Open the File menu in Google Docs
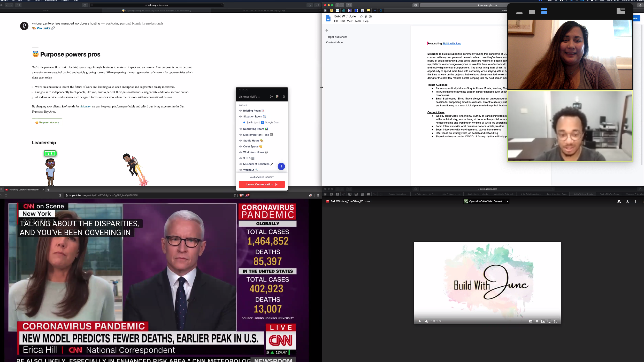 [x=336, y=21]
